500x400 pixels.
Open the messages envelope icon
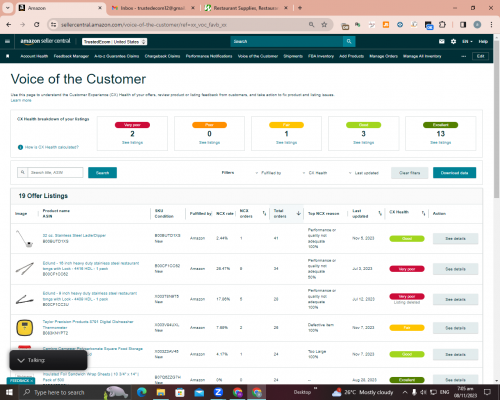click(x=442, y=41)
